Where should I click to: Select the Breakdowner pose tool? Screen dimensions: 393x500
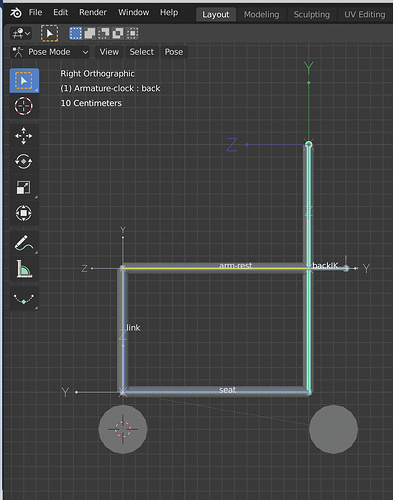(x=24, y=298)
